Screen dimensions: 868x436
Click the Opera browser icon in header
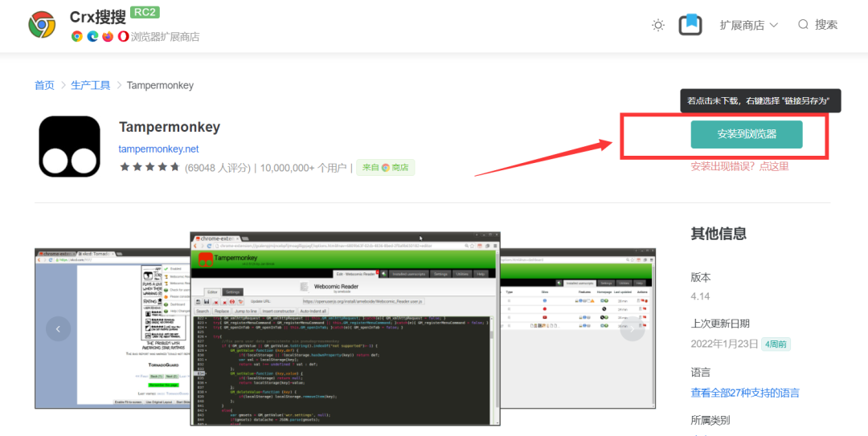pyautogui.click(x=123, y=36)
